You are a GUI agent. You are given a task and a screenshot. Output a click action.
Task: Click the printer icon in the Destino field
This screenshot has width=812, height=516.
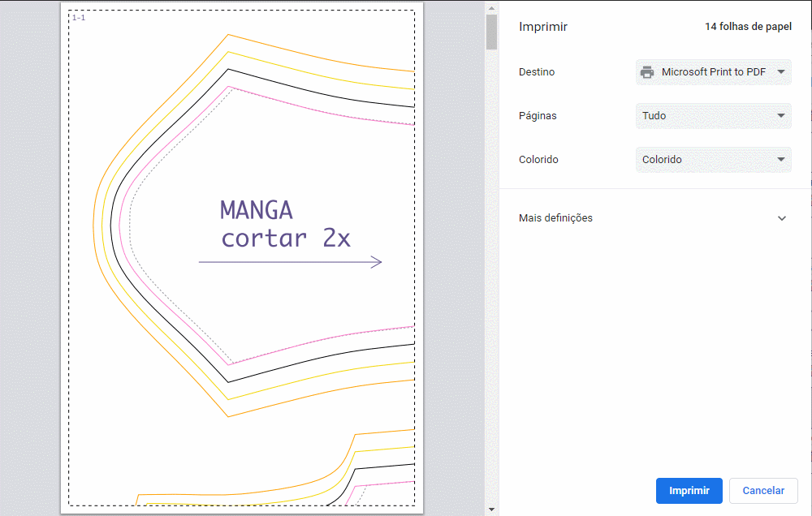647,72
